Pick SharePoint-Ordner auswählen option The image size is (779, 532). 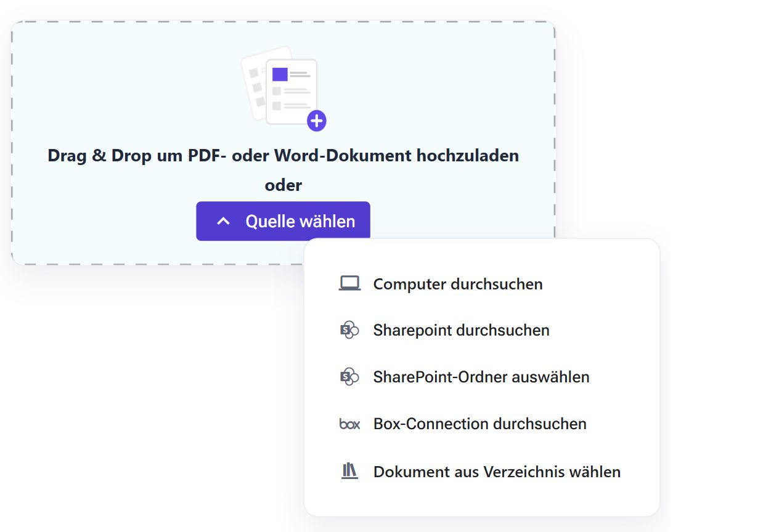(x=481, y=376)
